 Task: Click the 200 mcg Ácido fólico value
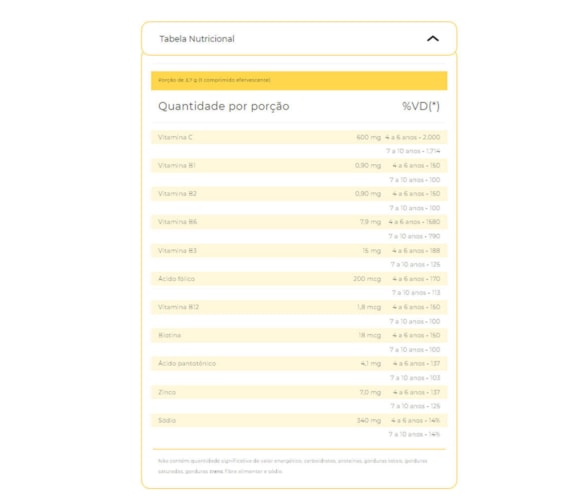(x=367, y=279)
